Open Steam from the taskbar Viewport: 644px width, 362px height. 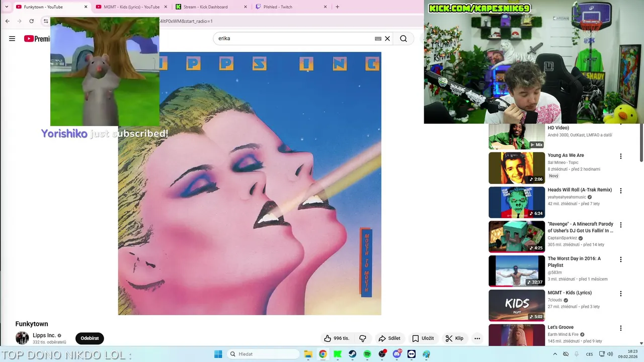point(352,354)
